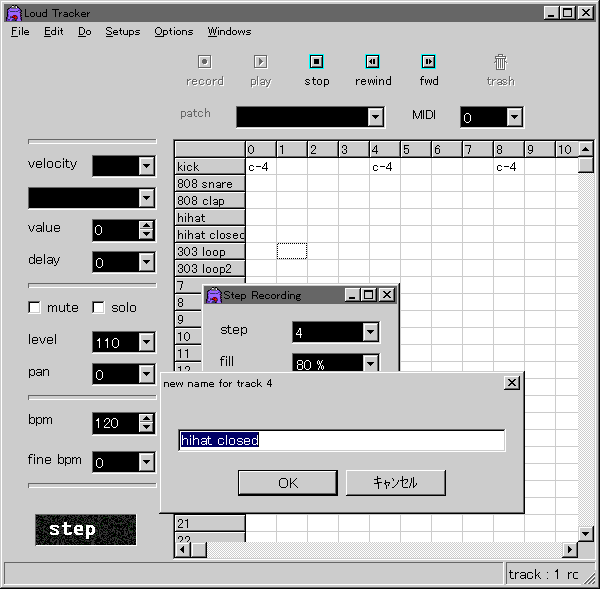Viewport: 600px width, 589px height.
Task: Close the Step Recording window
Action: [x=387, y=295]
